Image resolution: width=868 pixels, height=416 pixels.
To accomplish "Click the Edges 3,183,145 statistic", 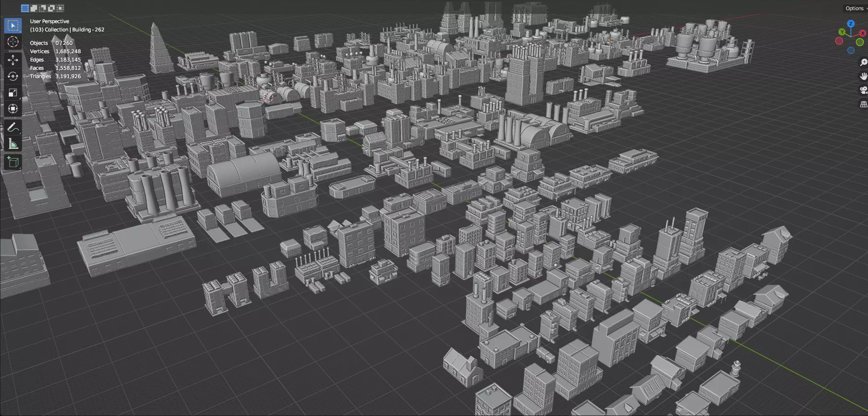I will coord(56,60).
